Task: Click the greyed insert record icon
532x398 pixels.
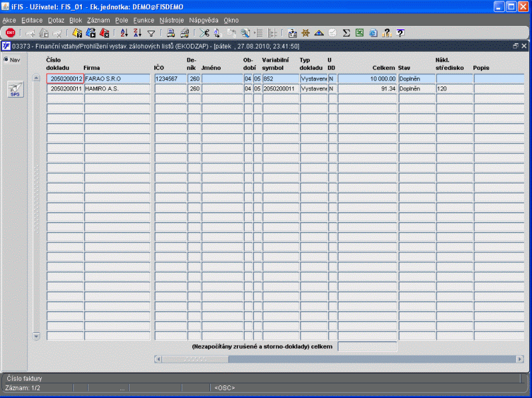Action: [30, 33]
